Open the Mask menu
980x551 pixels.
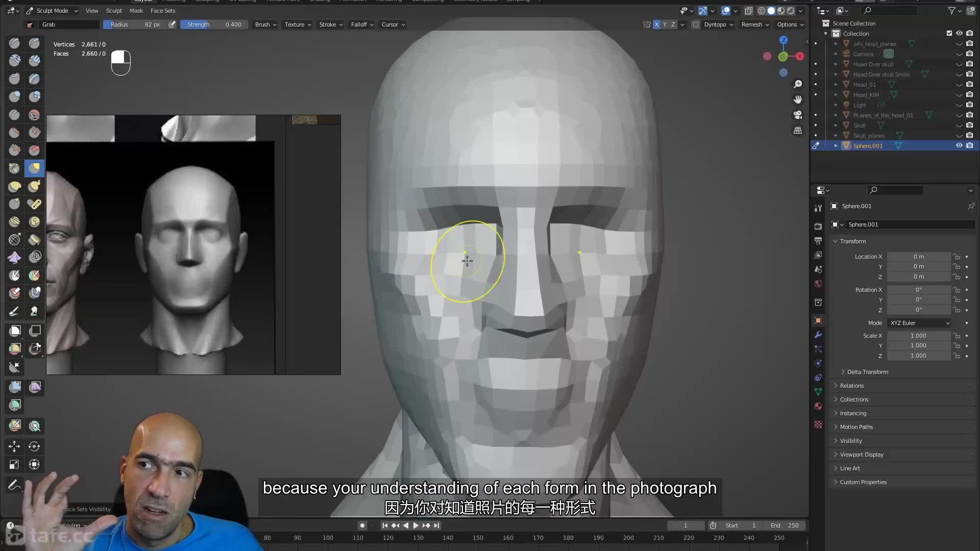(136, 11)
